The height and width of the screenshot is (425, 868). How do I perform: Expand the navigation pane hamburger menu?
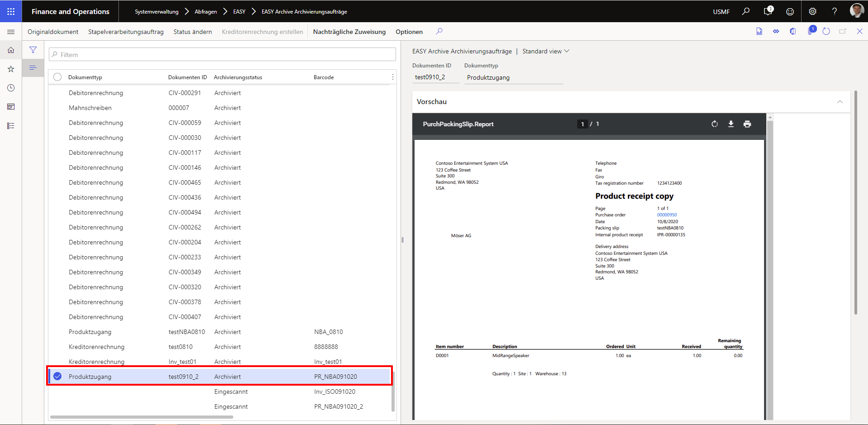[x=11, y=32]
